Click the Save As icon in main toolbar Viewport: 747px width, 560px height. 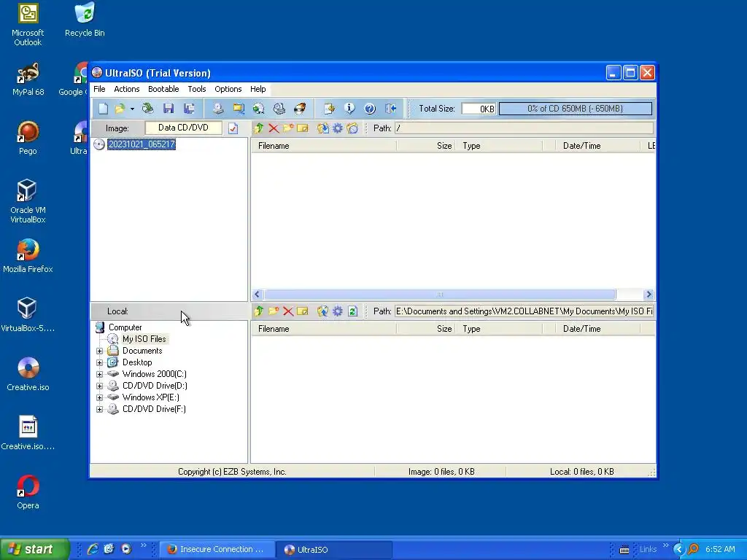[189, 109]
